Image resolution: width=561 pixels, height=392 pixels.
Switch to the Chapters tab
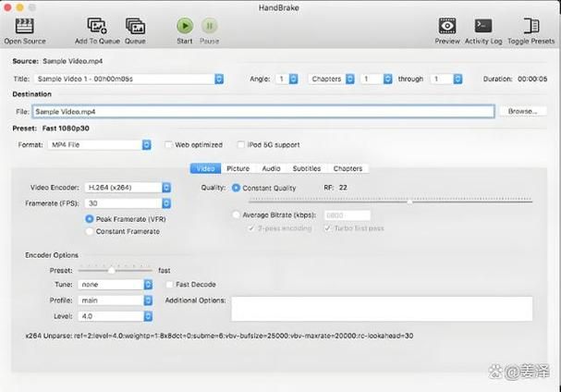click(348, 168)
